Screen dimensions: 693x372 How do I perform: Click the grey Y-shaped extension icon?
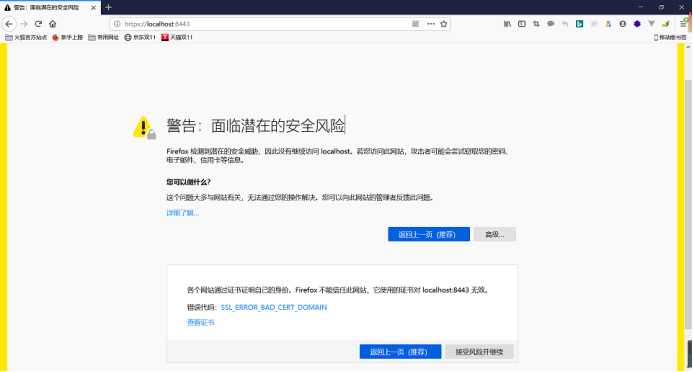pos(651,24)
